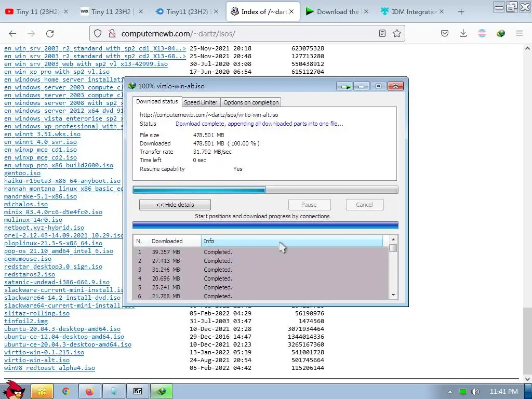Click connections list scroll down arrow
The width and height of the screenshot is (532, 399).
(x=393, y=295)
